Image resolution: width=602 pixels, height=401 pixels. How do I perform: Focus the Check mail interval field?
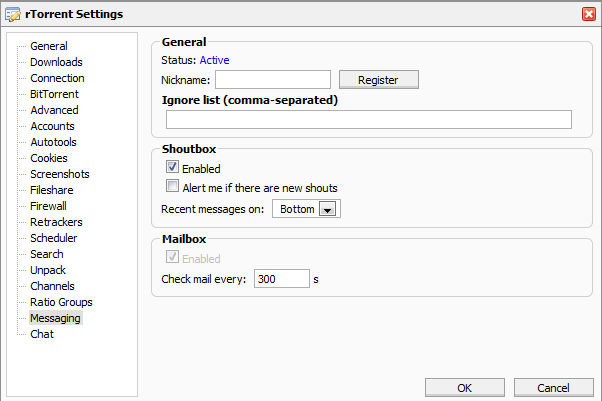pos(281,279)
